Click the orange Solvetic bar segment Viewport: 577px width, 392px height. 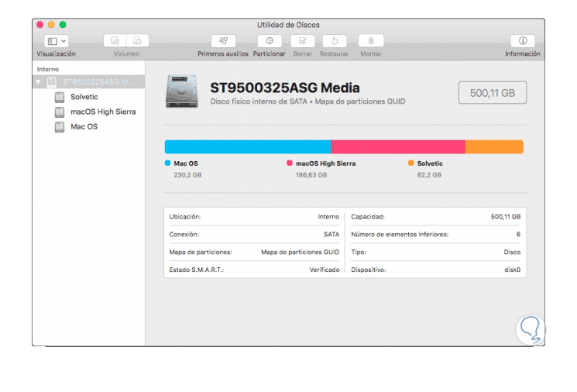point(494,147)
